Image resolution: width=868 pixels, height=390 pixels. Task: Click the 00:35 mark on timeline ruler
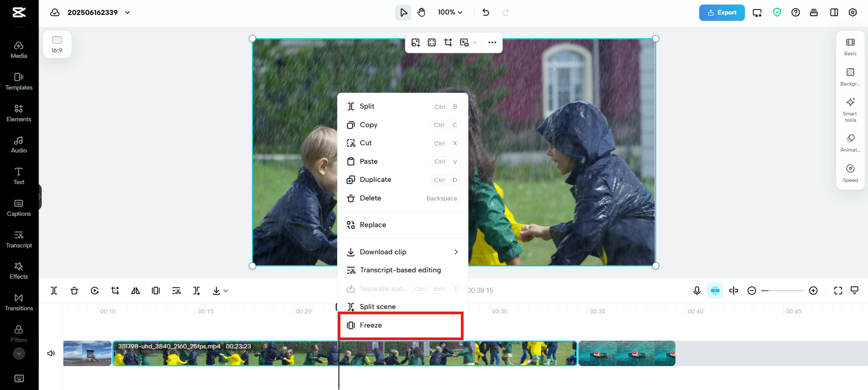(597, 311)
